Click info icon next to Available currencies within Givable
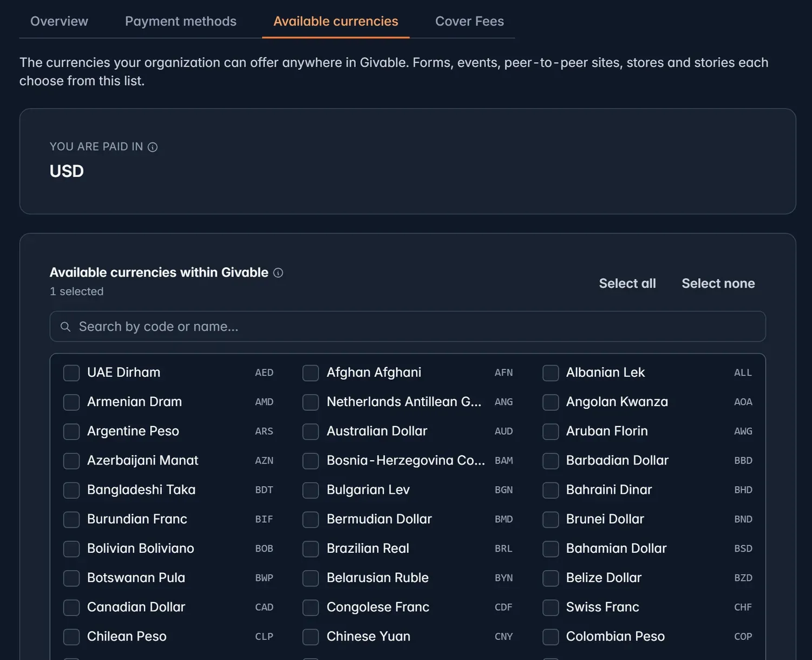 [x=278, y=273]
